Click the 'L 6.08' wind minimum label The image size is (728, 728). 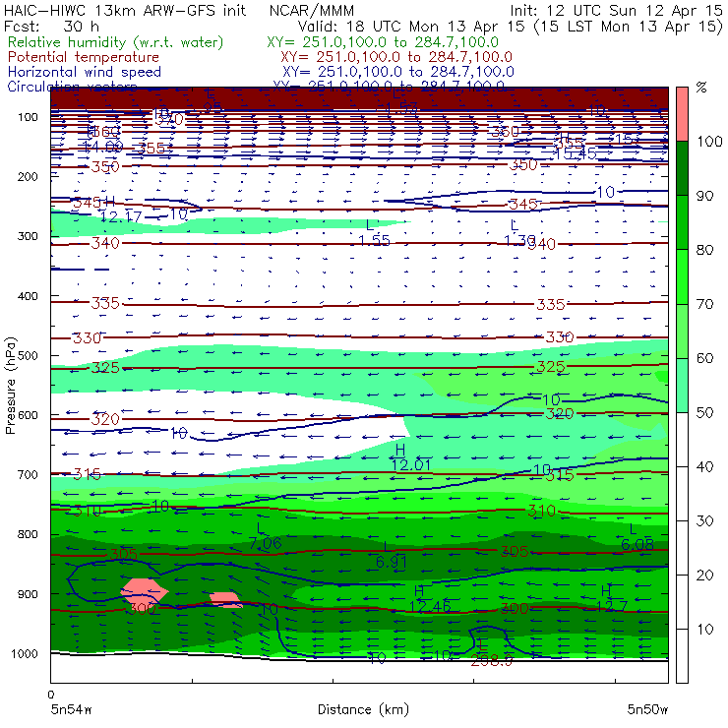637,537
